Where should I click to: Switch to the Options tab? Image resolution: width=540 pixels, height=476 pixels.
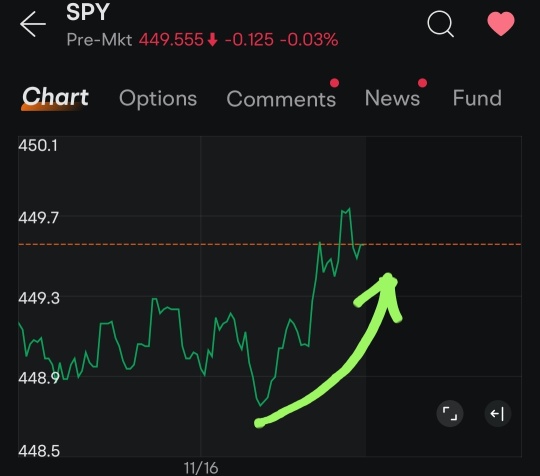(158, 98)
